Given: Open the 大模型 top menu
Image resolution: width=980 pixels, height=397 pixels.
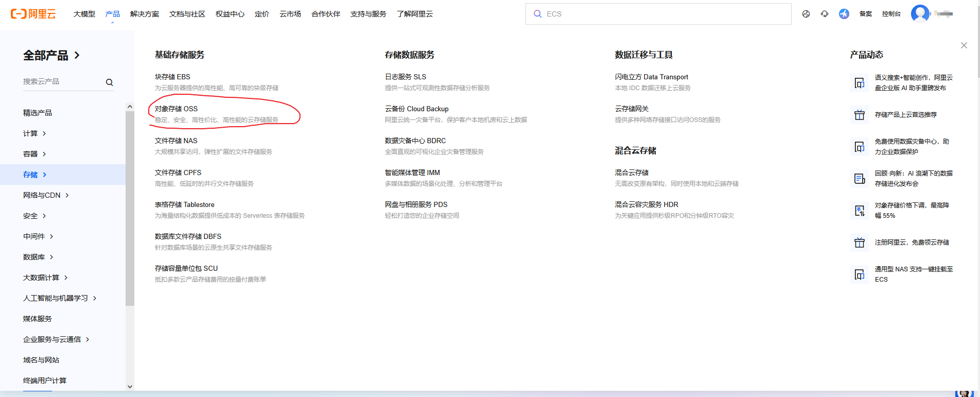Looking at the screenshot, I should [84, 14].
